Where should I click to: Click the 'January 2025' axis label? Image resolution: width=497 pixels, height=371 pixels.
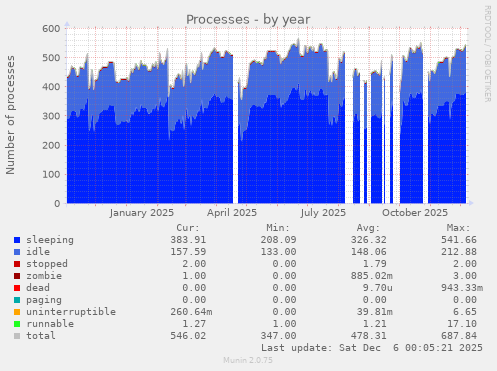(142, 213)
